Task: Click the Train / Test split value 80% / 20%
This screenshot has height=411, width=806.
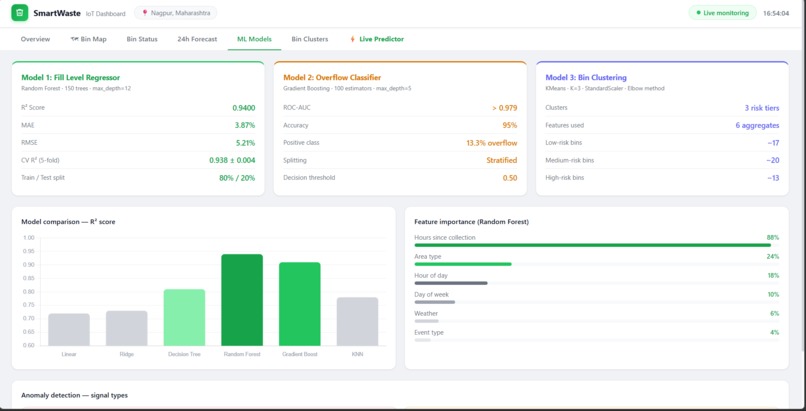Action: point(237,178)
